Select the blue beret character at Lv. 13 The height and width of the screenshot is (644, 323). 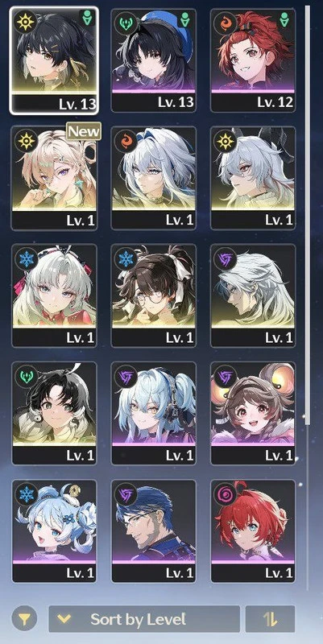[x=154, y=60]
